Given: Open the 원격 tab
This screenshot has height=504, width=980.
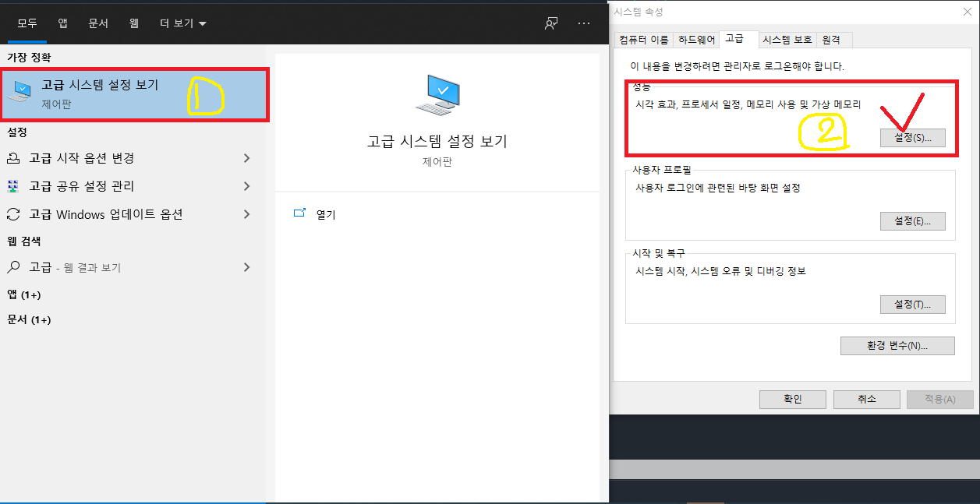Looking at the screenshot, I should (836, 40).
